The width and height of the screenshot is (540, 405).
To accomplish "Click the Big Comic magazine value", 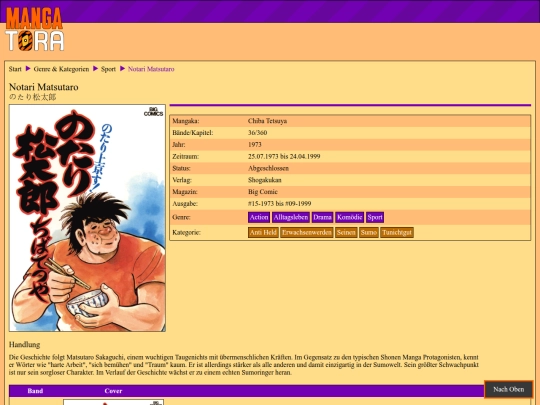I will coord(263,192).
